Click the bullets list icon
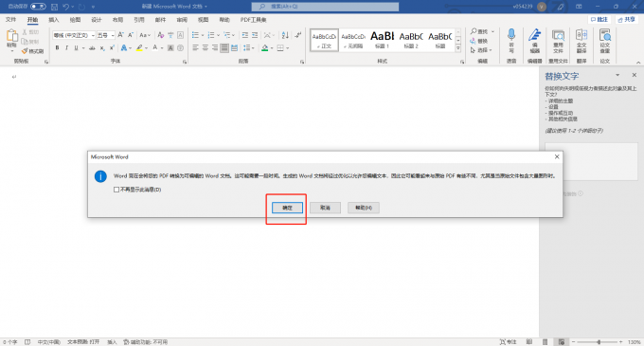This screenshot has width=644, height=346. pyautogui.click(x=195, y=35)
